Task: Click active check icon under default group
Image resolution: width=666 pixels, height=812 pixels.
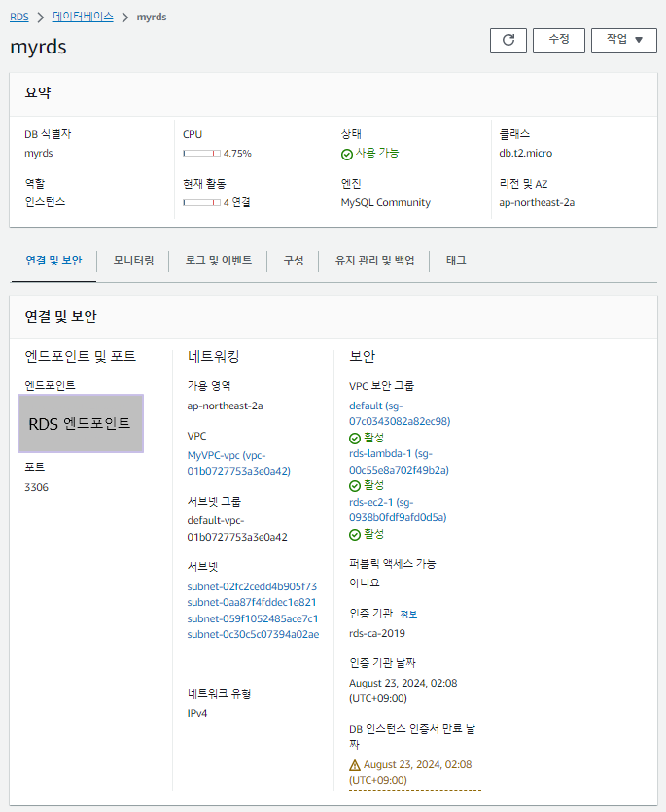Action: 355,439
